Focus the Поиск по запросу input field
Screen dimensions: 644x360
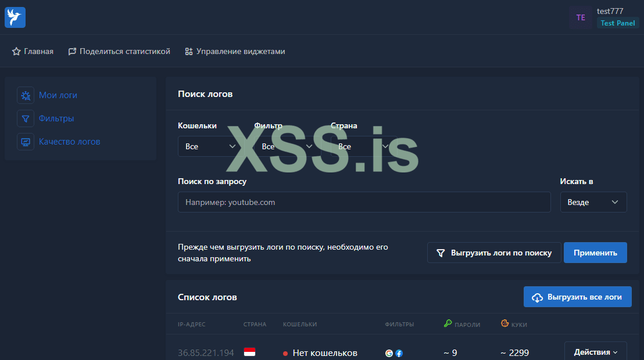364,202
